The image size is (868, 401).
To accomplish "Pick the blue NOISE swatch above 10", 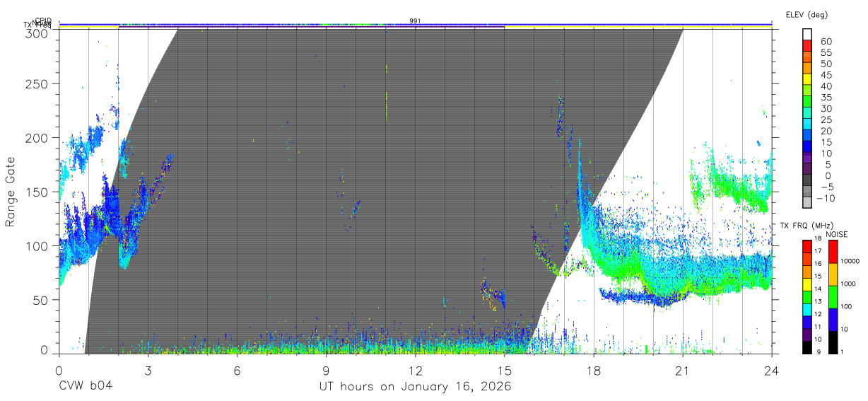I will tap(833, 318).
